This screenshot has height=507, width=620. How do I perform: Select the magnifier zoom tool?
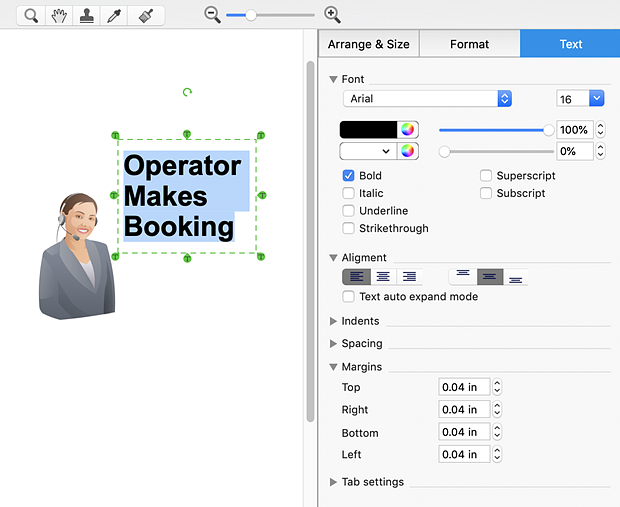[x=31, y=16]
